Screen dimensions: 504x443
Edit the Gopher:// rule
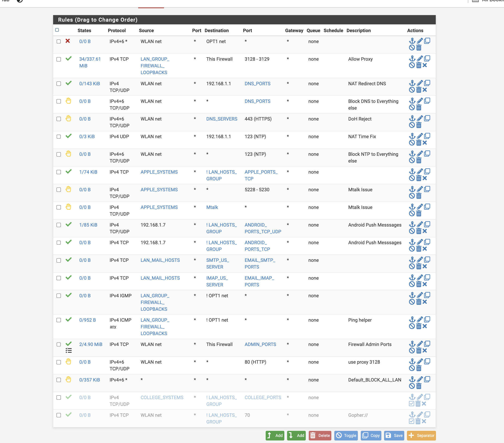[420, 414]
